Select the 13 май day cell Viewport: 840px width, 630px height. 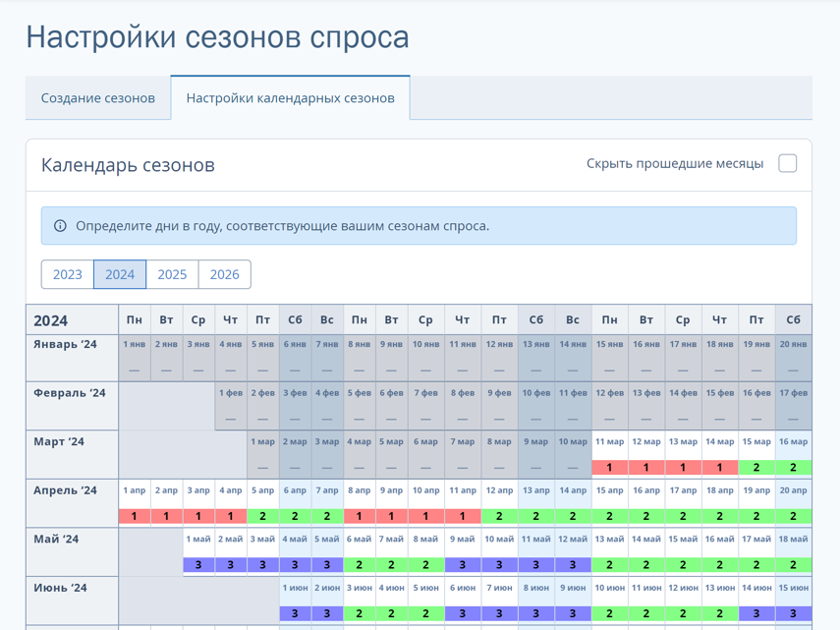coord(610,550)
